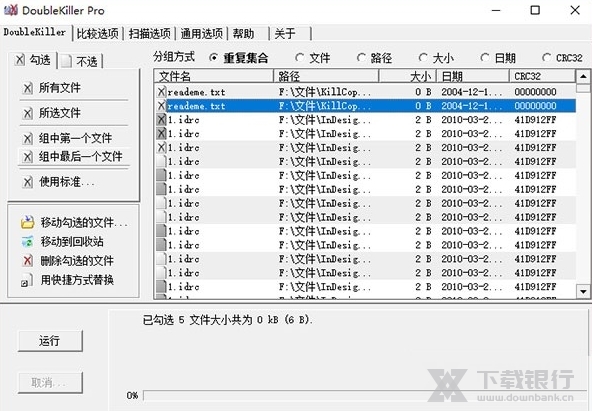Select 大小 grouping radio button
The image size is (592, 411).
[x=423, y=58]
